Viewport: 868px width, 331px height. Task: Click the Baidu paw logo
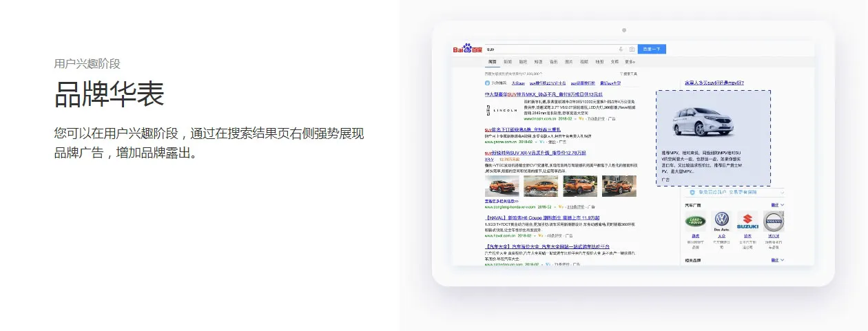[468, 49]
